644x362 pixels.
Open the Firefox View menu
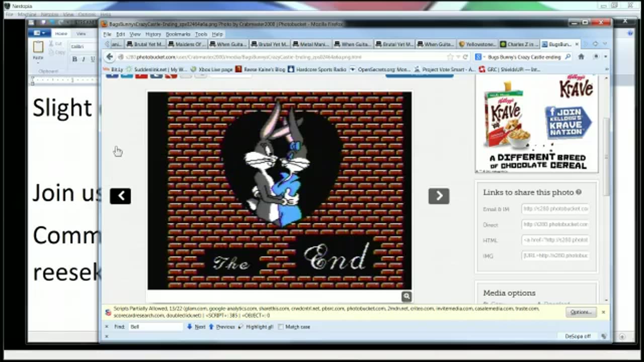click(x=135, y=34)
